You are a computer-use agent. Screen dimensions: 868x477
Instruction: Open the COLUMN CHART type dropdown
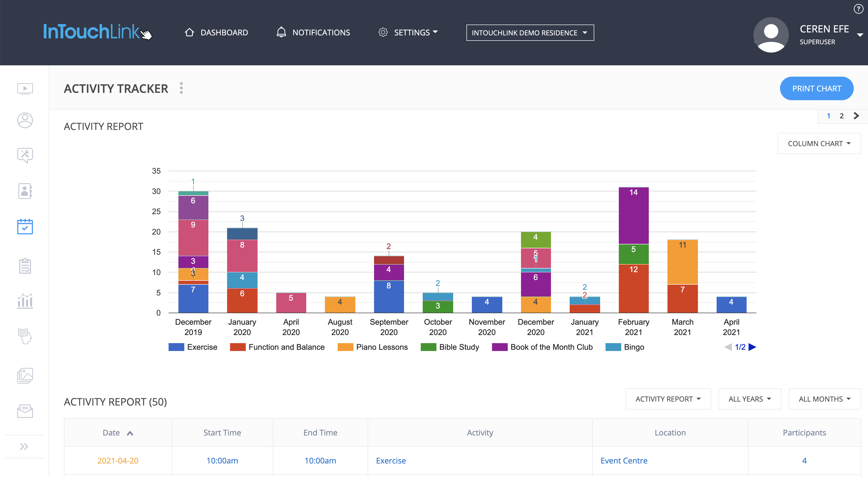point(819,143)
